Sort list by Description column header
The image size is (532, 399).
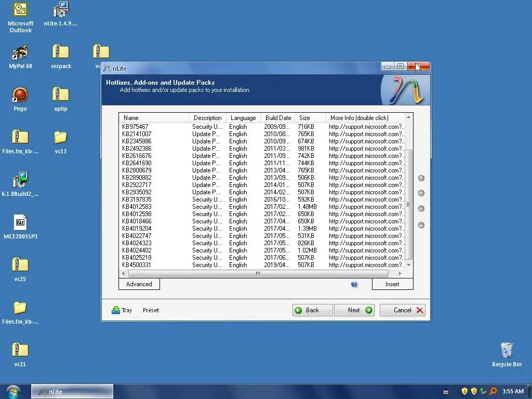point(207,118)
